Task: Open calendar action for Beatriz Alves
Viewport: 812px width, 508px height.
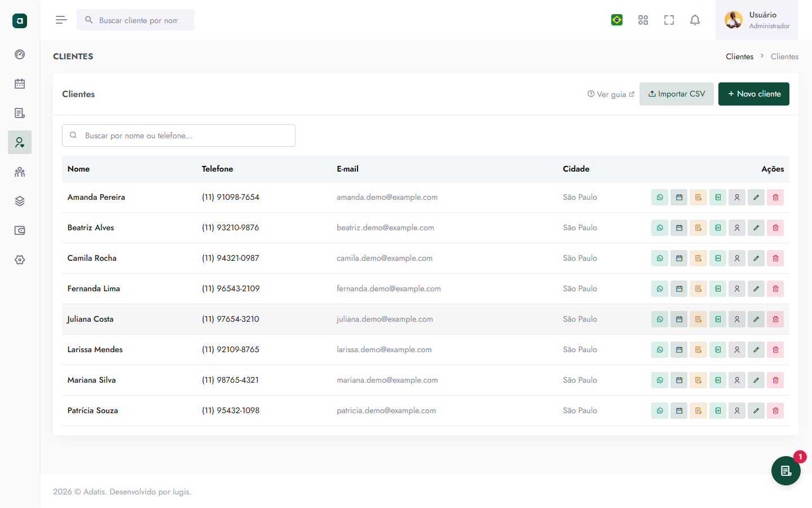Action: pyautogui.click(x=679, y=228)
